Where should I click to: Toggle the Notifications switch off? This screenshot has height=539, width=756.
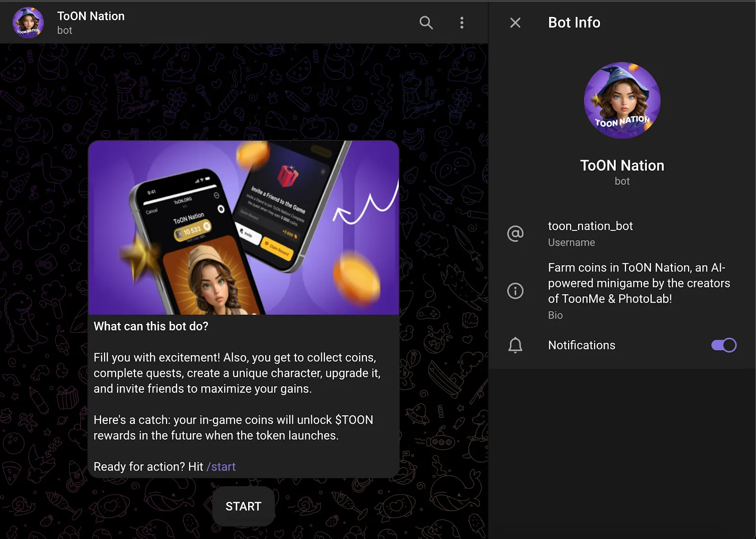(x=724, y=345)
